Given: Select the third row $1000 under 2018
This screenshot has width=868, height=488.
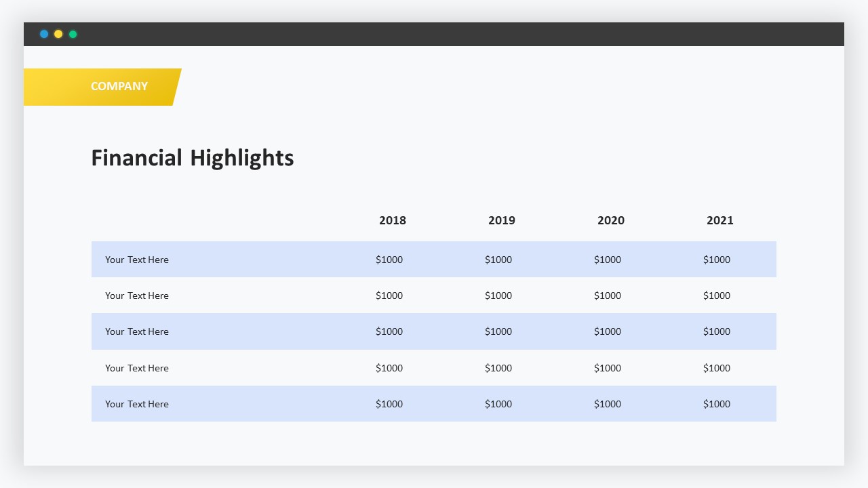Looking at the screenshot, I should coord(389,331).
